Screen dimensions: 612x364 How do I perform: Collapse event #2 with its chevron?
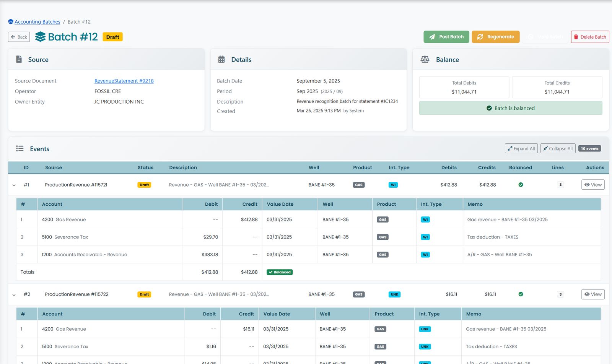[14, 295]
